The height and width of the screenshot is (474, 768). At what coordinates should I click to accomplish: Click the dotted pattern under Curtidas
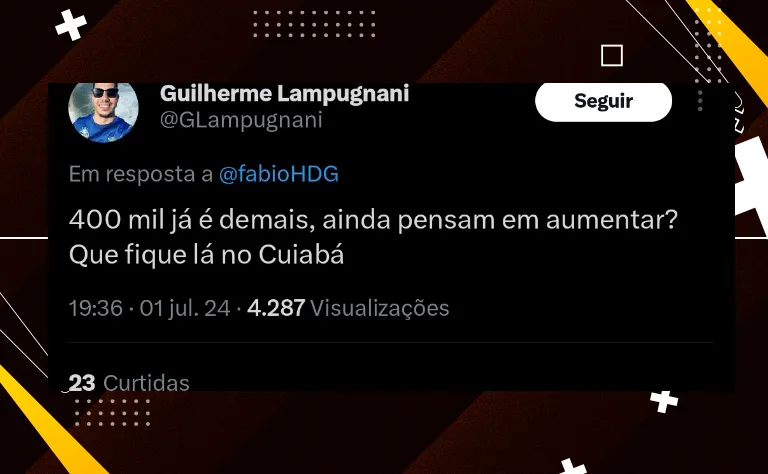[x=113, y=412]
